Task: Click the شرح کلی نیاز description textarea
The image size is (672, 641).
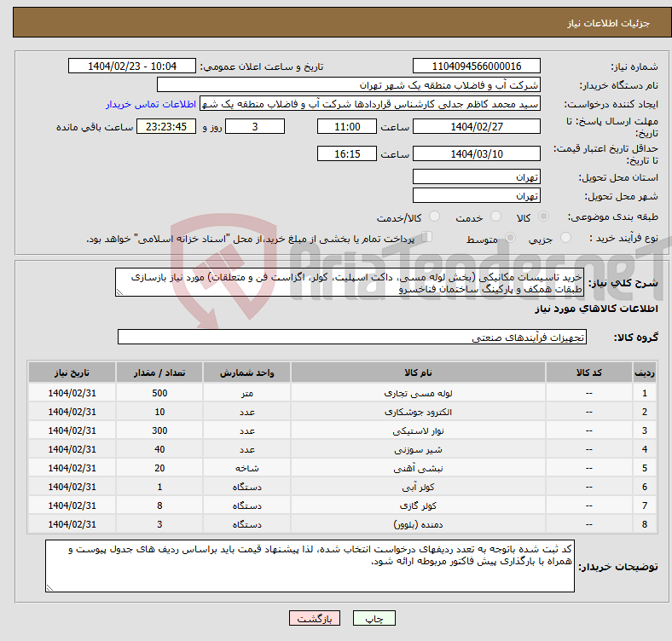Action: (x=350, y=282)
